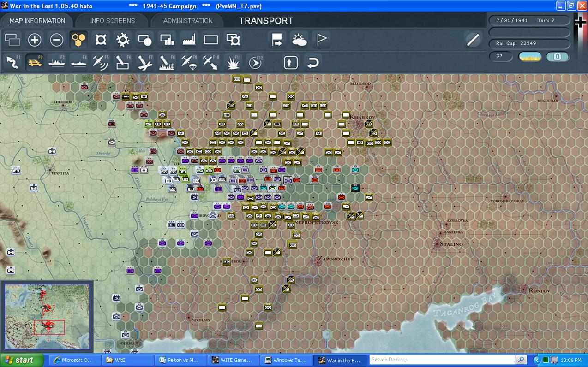Screen dimensions: 588x367
Task: Click the rectangle with cog icon
Action: pos(234,40)
